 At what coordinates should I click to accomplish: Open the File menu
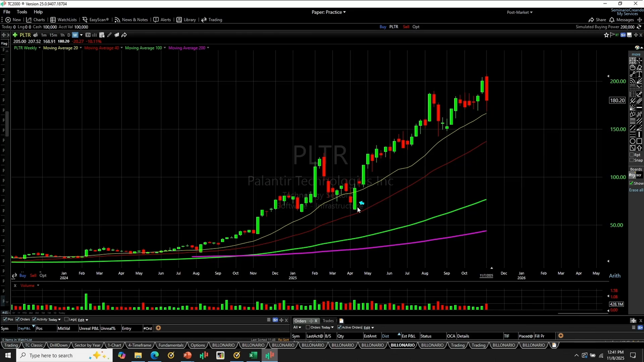[7, 12]
